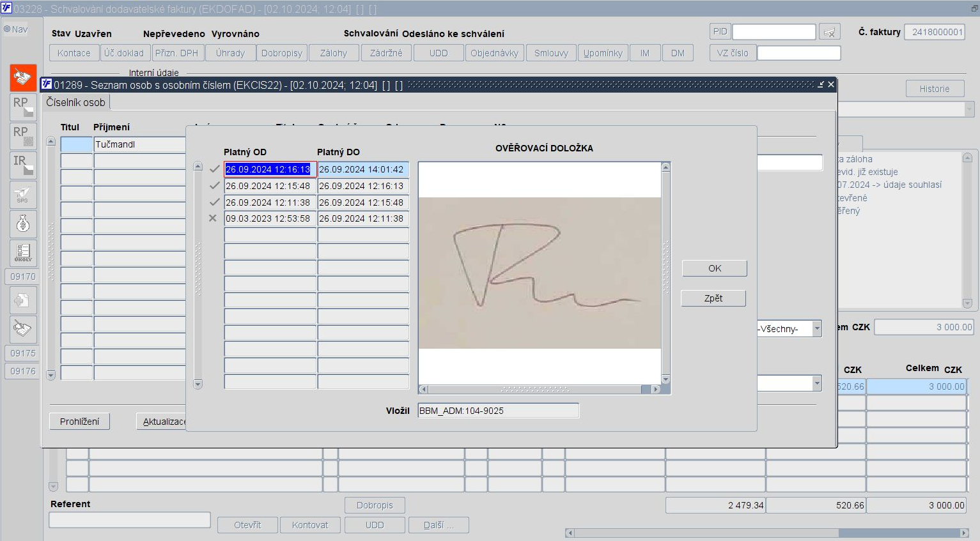Click the Další button

tap(439, 525)
